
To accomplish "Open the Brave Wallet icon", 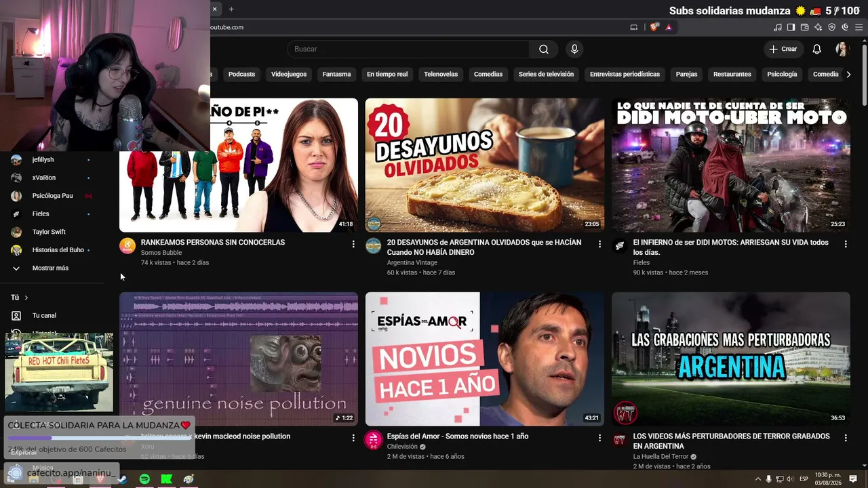I will pyautogui.click(x=805, y=27).
